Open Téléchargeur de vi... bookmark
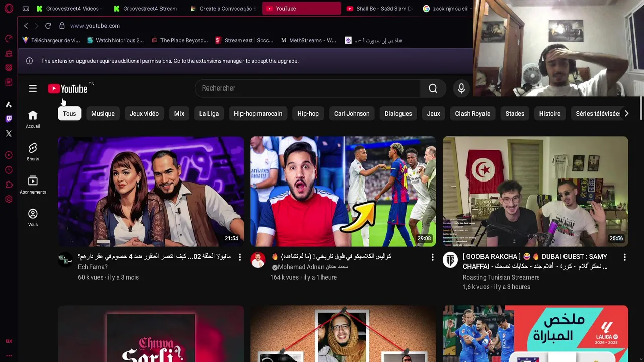644x362 pixels. [x=51, y=40]
